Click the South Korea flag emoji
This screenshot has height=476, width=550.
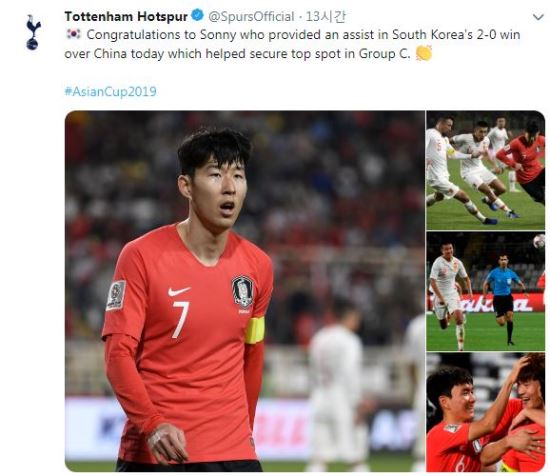coord(73,34)
